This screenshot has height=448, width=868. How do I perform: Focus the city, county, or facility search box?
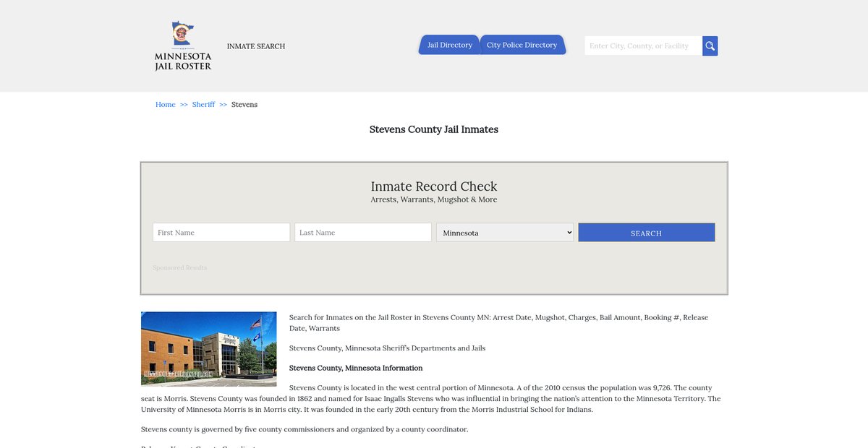[643, 46]
